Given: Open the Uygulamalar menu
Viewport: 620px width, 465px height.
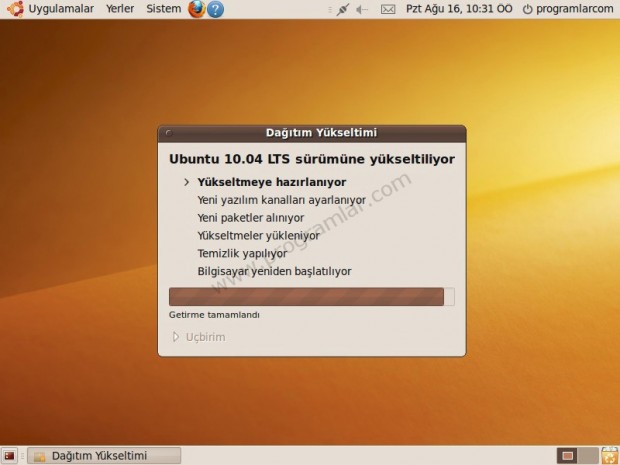Looking at the screenshot, I should 61,9.
